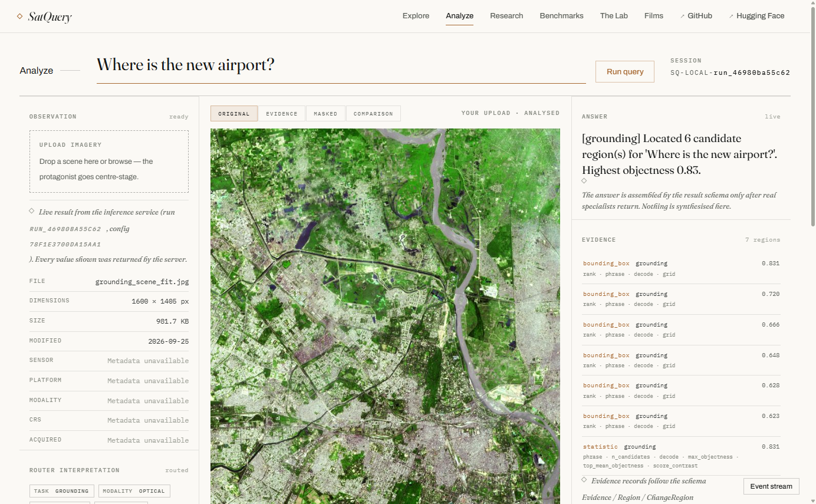This screenshot has width=816, height=504.
Task: Switch to the COMPARISON image view
Action: 373,114
